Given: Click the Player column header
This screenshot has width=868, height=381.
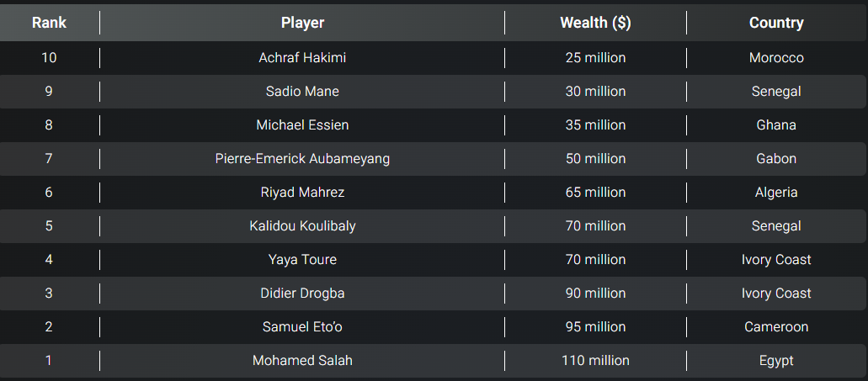Looking at the screenshot, I should (x=302, y=23).
